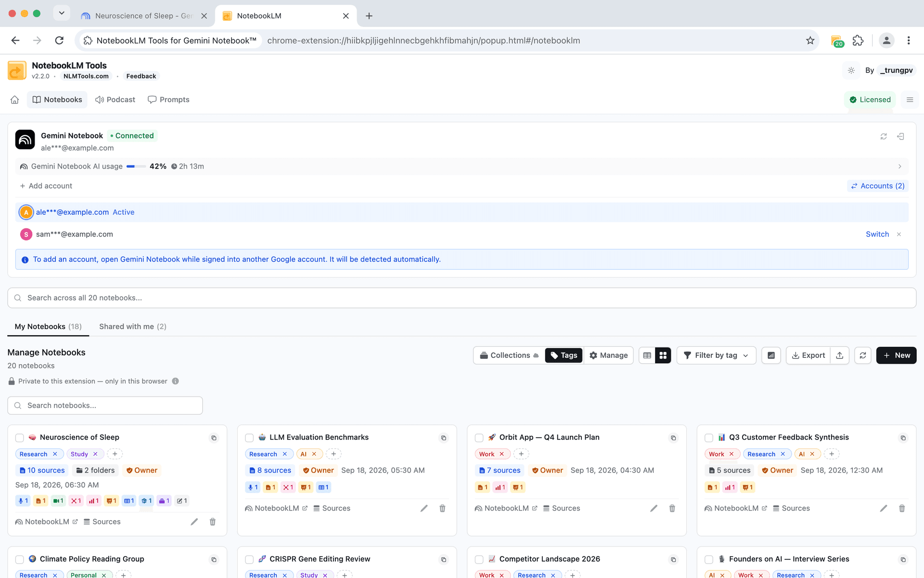Click the New notebook button
Image resolution: width=924 pixels, height=578 pixels.
click(x=896, y=355)
